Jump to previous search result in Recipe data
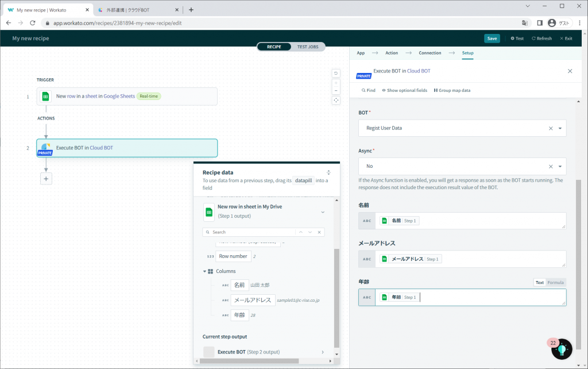This screenshot has width=588, height=369. pos(300,232)
